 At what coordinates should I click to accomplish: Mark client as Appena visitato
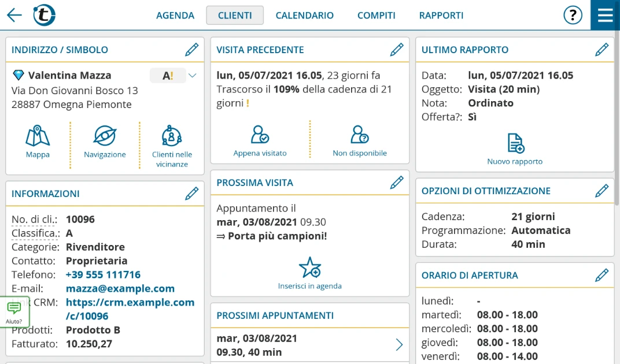point(260,135)
